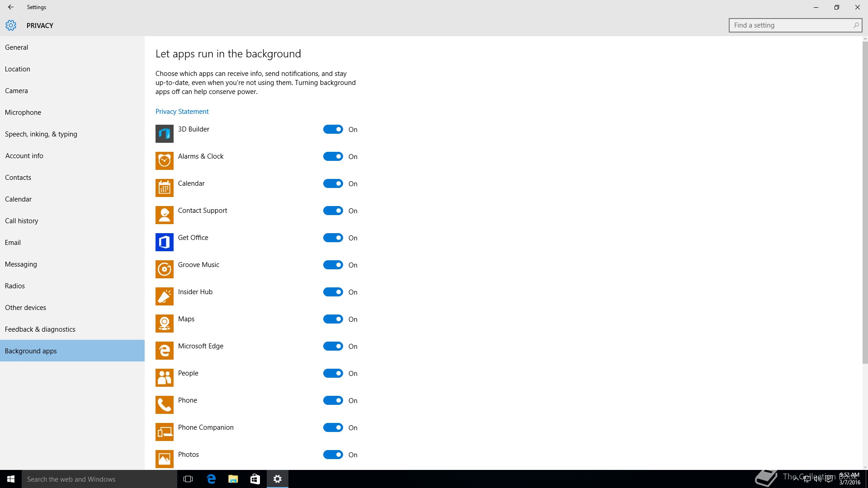Toggle Groove Music background switch
Image resolution: width=868 pixels, height=488 pixels.
point(333,265)
